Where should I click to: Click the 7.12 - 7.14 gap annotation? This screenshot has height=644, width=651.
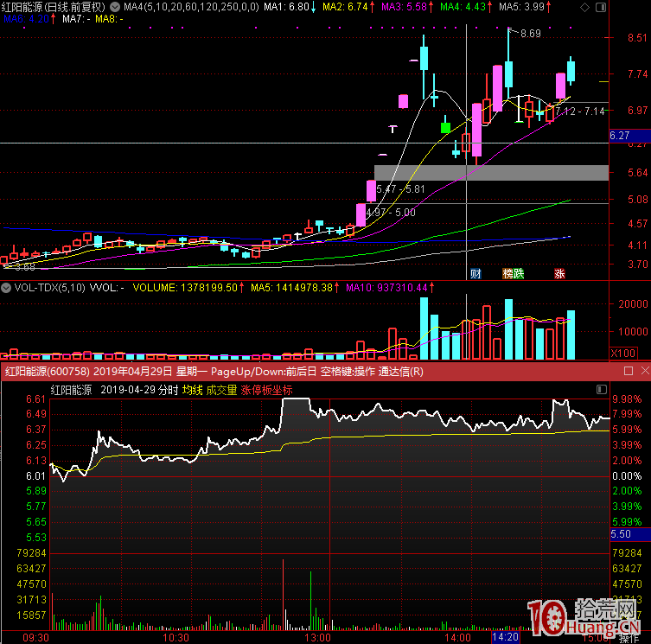click(580, 112)
